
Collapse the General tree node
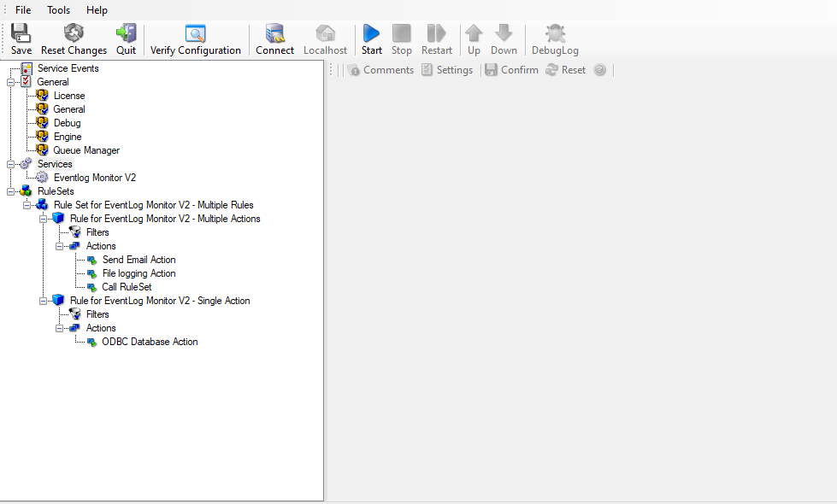[x=10, y=82]
